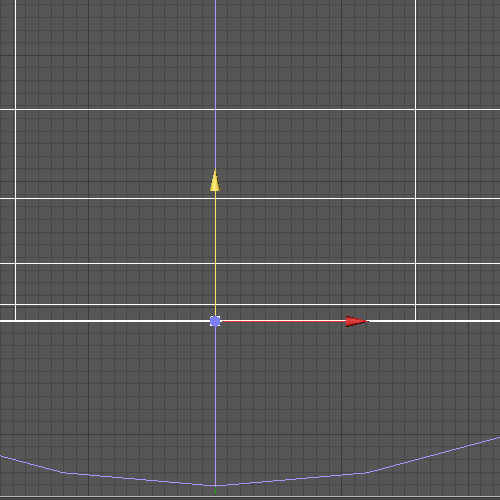Select the right kink vertex of purple curve
Viewport: 500px width, 500px height.
point(366,472)
